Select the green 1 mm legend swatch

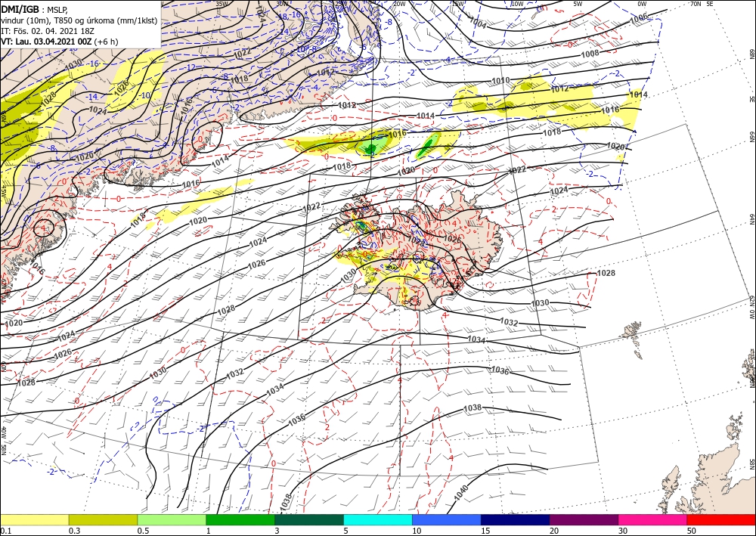tap(240, 519)
